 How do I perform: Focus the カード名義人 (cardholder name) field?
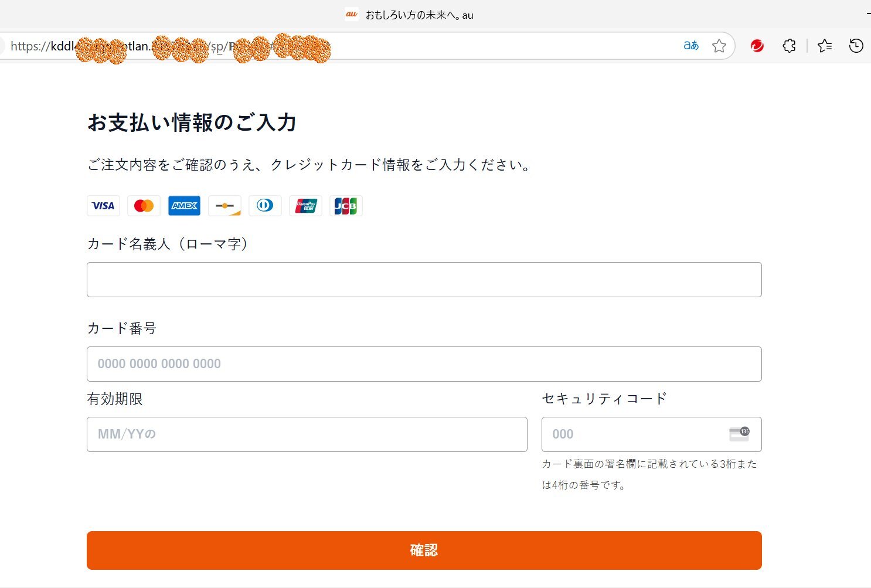(424, 280)
